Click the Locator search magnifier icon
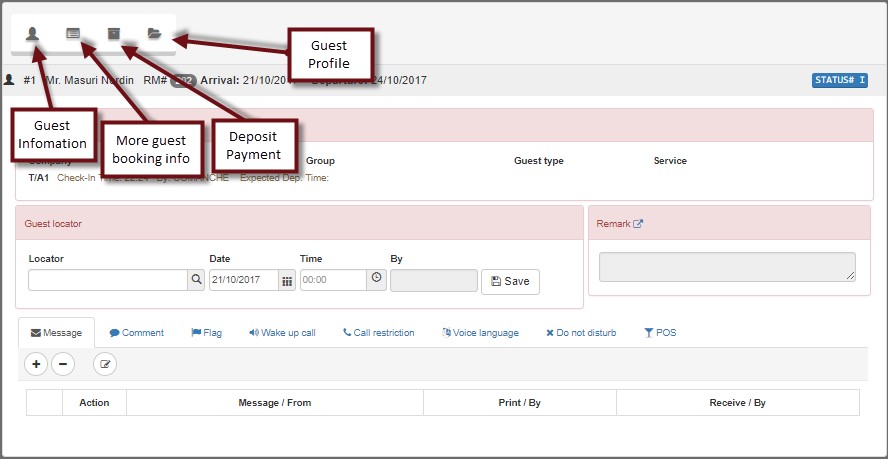The height and width of the screenshot is (459, 888). (x=197, y=281)
